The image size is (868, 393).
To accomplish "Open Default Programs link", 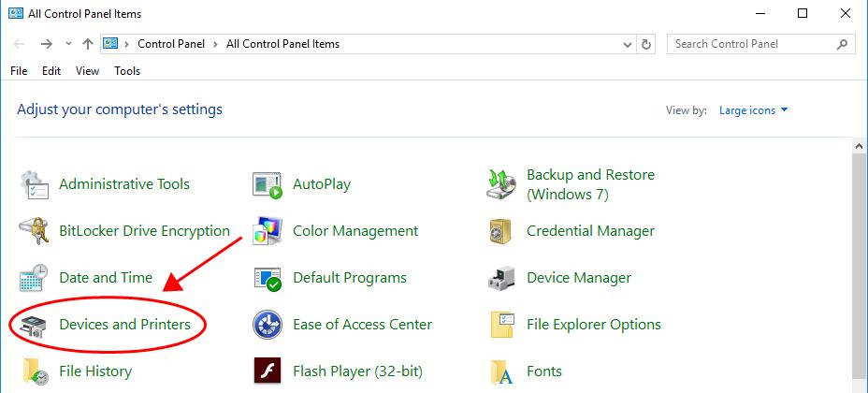I will click(350, 278).
